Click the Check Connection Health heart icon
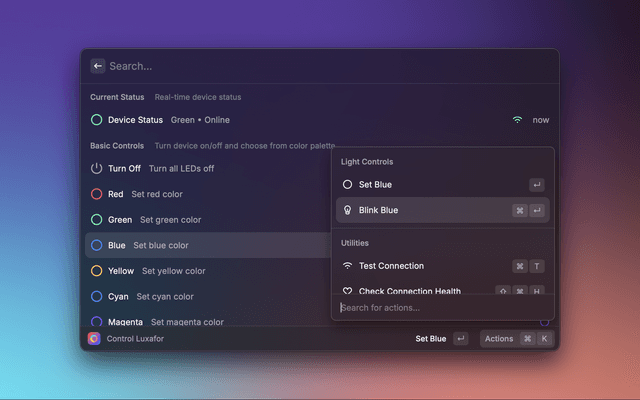 click(x=348, y=291)
